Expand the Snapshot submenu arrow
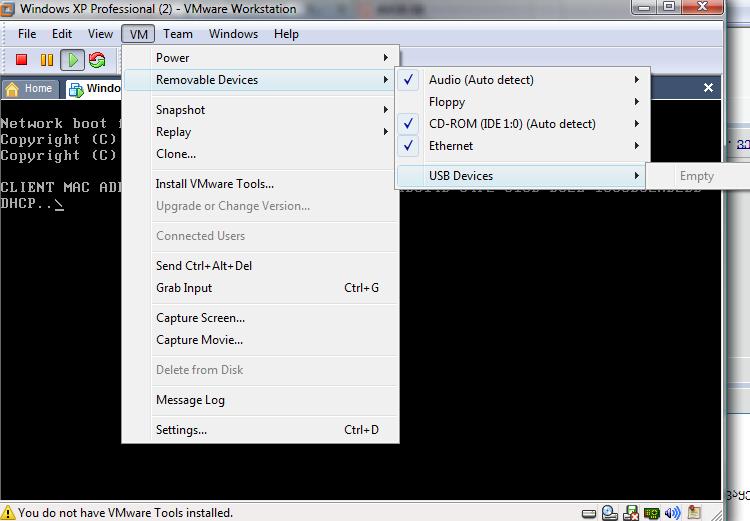Viewport: 750px width, 521px height. coord(386,110)
